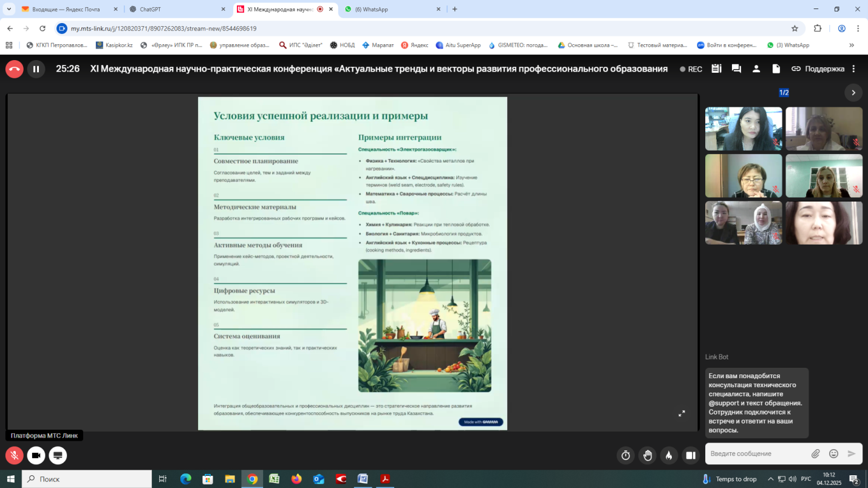Open the polls/tests clipboard icon
This screenshot has height=488, width=868.
coord(716,69)
